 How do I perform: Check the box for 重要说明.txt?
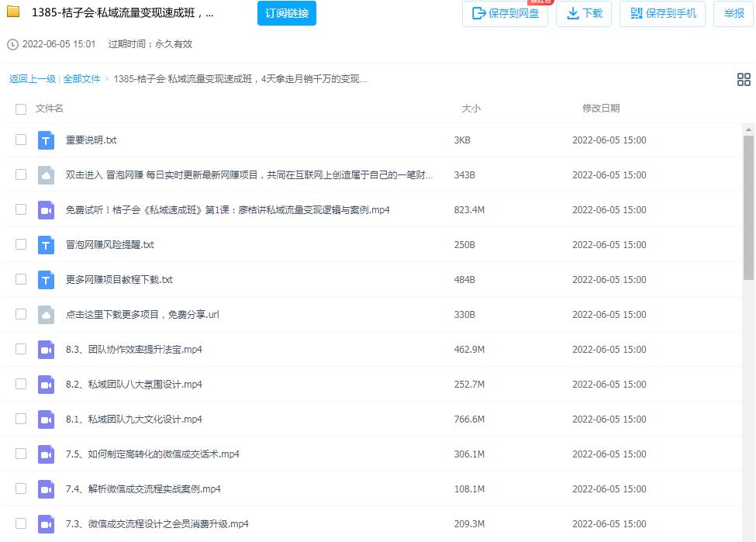(x=21, y=140)
